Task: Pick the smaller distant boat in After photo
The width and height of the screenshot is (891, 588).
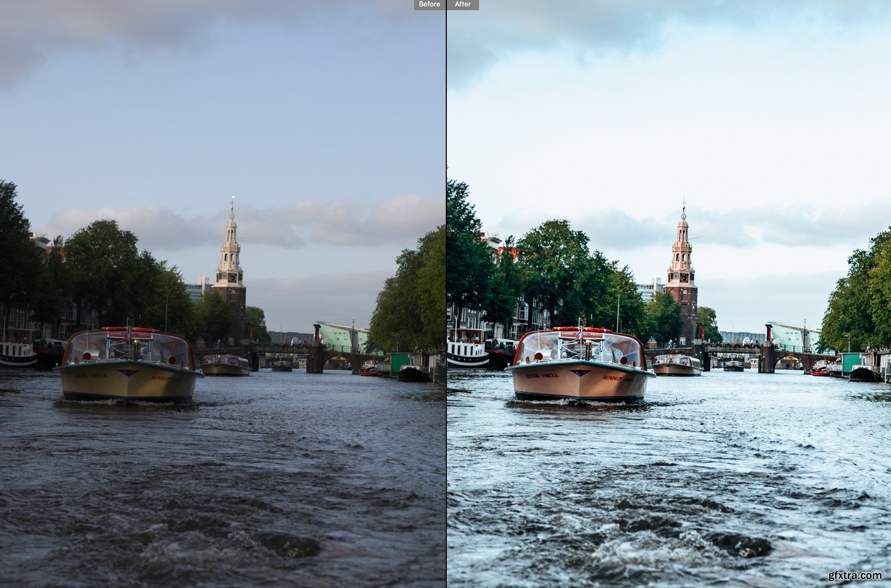Action: coord(677,365)
